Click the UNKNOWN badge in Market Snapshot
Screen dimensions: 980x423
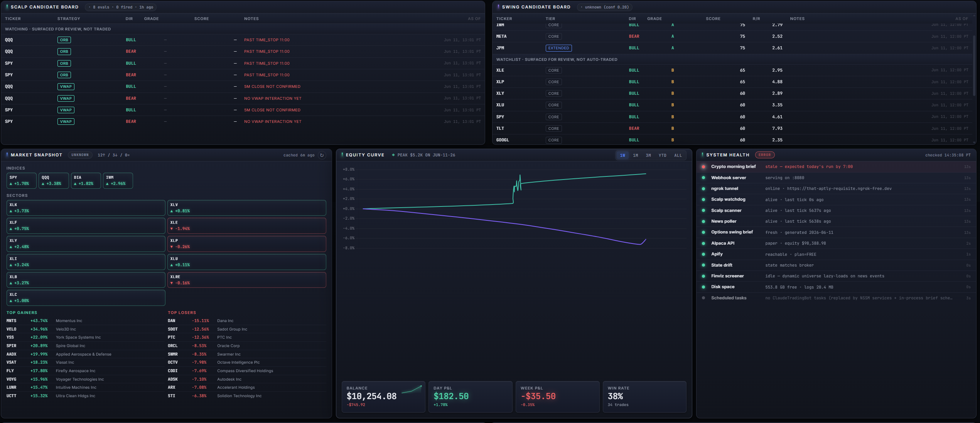tap(80, 155)
